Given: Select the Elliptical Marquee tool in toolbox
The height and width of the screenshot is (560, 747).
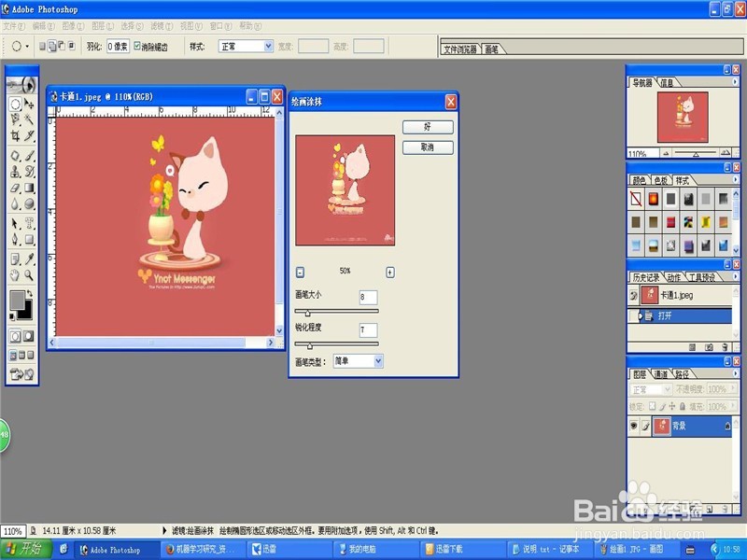Looking at the screenshot, I should (x=15, y=104).
